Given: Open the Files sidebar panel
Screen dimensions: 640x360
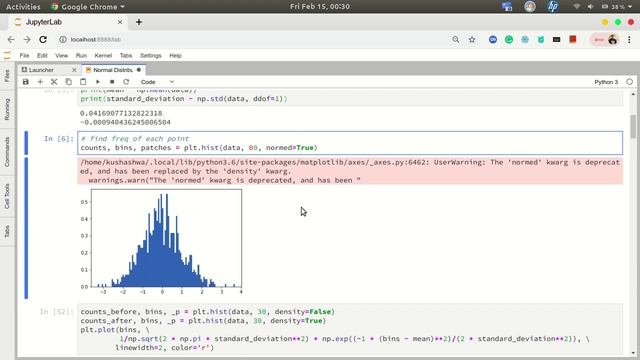Looking at the screenshot, I should pos(7,76).
